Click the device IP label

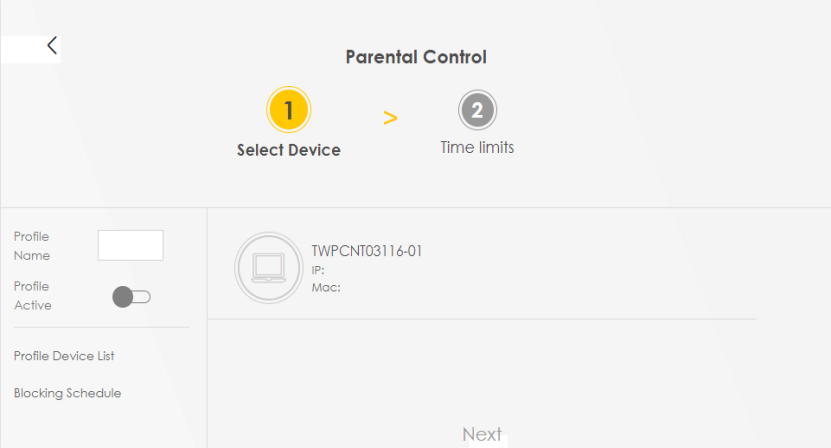(318, 270)
